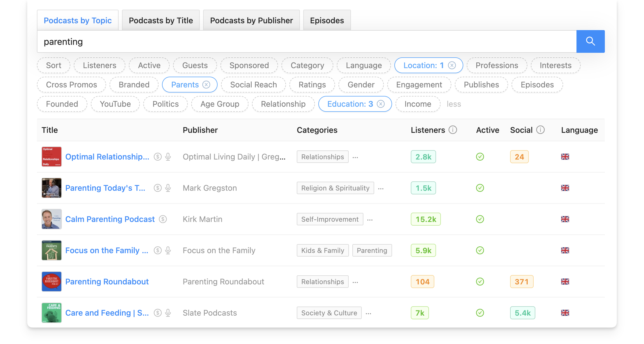
Task: Expand extra categories on Religion & Spirituality row
Action: coord(381,189)
